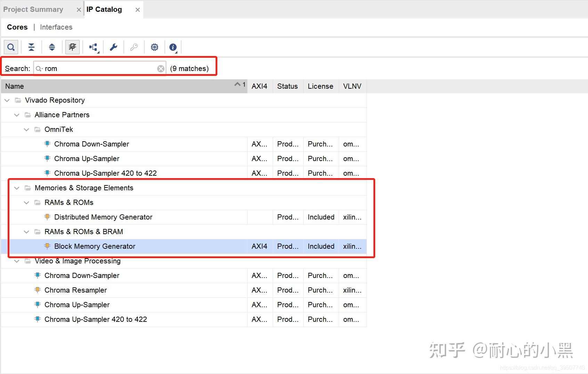This screenshot has width=588, height=374.
Task: Sort by the VLNV column header
Action: point(352,86)
